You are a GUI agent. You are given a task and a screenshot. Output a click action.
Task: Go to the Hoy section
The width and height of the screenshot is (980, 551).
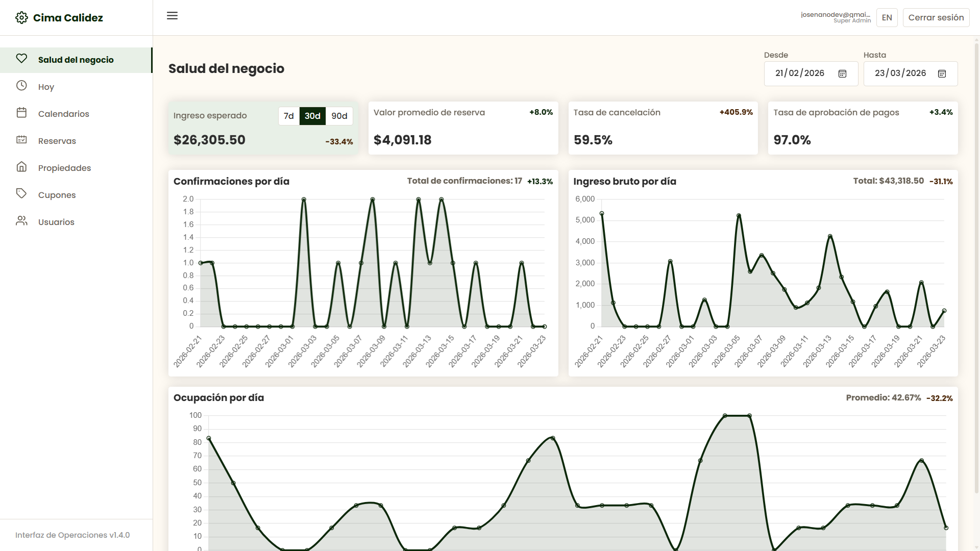click(76, 87)
